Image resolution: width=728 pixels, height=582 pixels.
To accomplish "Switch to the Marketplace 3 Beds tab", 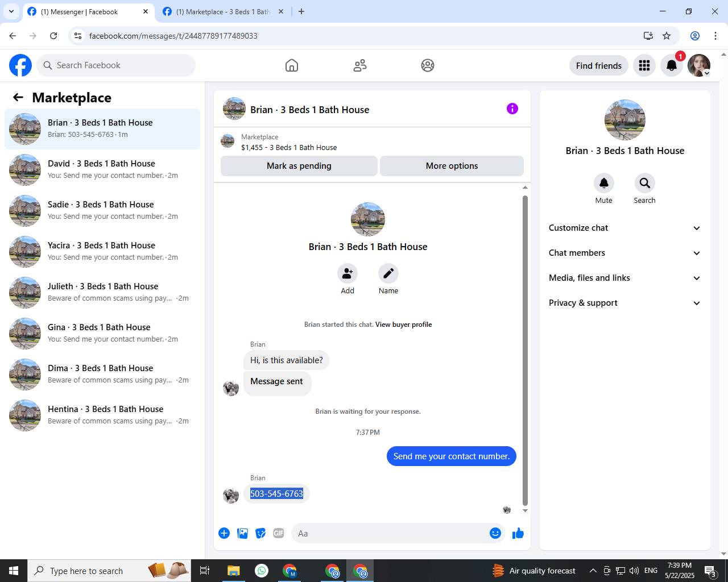I will pos(223,11).
